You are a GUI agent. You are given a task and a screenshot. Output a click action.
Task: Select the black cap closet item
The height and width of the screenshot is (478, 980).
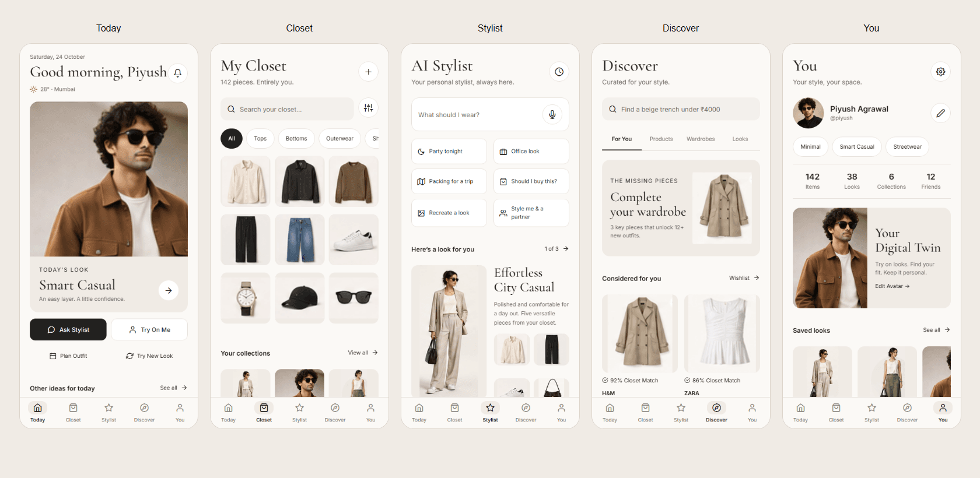point(300,298)
